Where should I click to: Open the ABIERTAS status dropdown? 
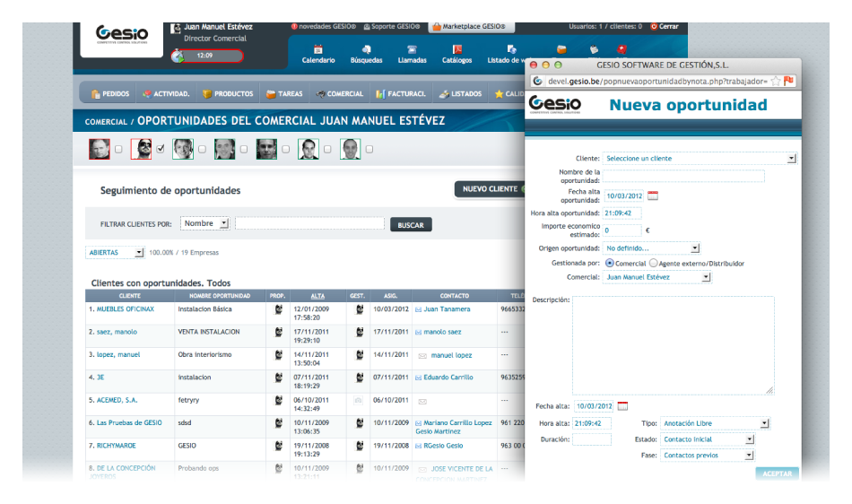(x=115, y=253)
